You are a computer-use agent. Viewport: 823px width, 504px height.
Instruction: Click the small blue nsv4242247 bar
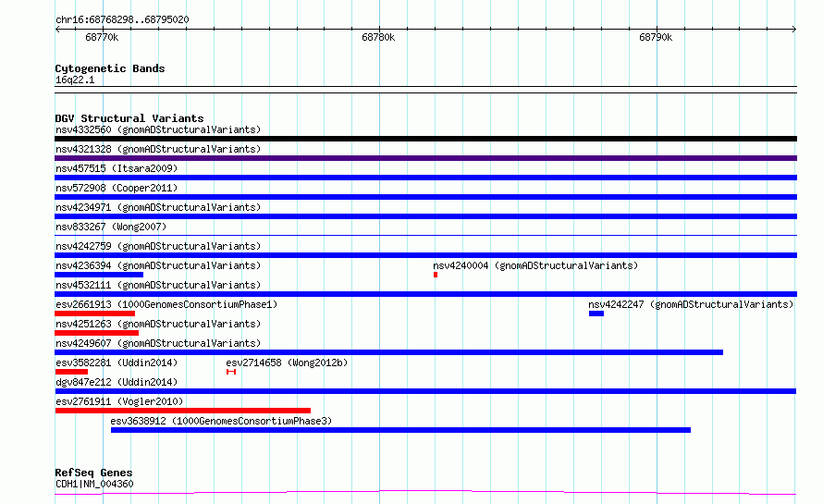[x=596, y=313]
